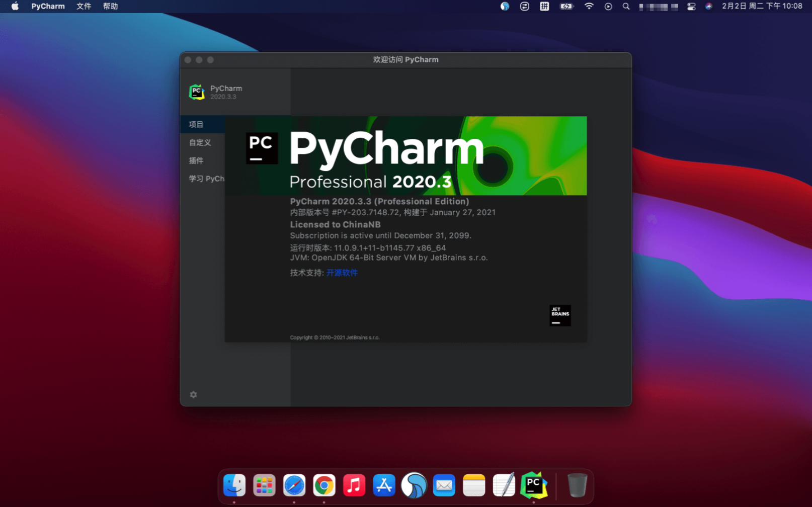Click the build number #PY-203.7148.72 text
The width and height of the screenshot is (812, 507).
[366, 212]
